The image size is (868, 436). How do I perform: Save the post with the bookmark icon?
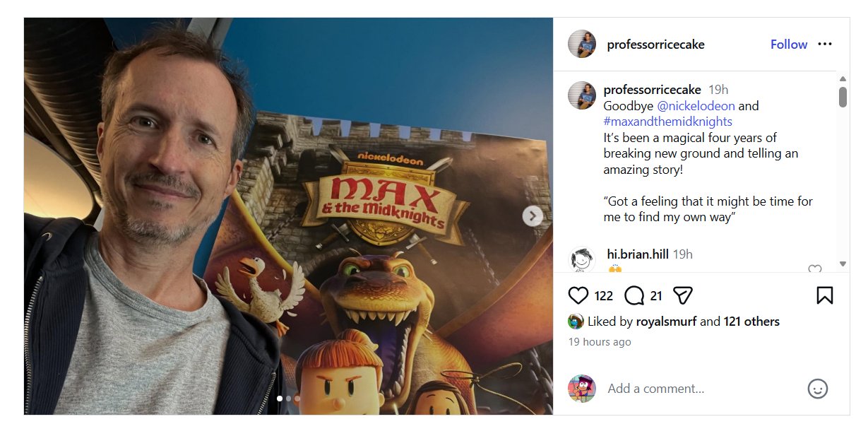pyautogui.click(x=824, y=295)
